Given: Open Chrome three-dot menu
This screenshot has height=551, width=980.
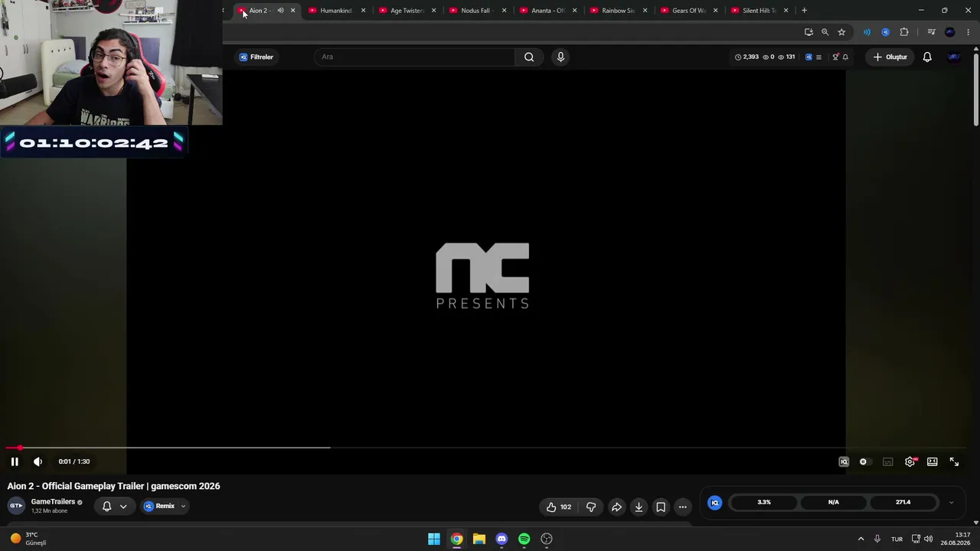Looking at the screenshot, I should [969, 32].
